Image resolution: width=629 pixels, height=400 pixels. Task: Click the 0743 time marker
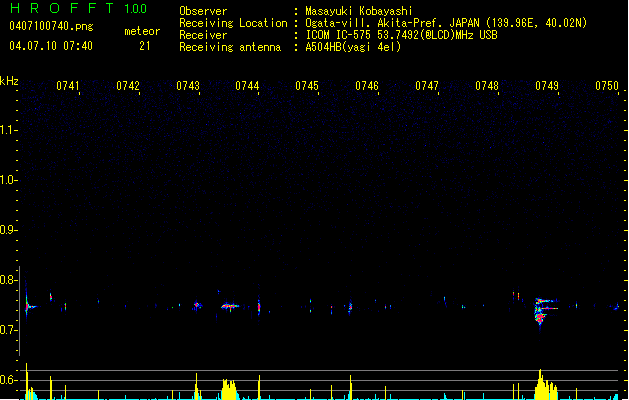point(188,86)
